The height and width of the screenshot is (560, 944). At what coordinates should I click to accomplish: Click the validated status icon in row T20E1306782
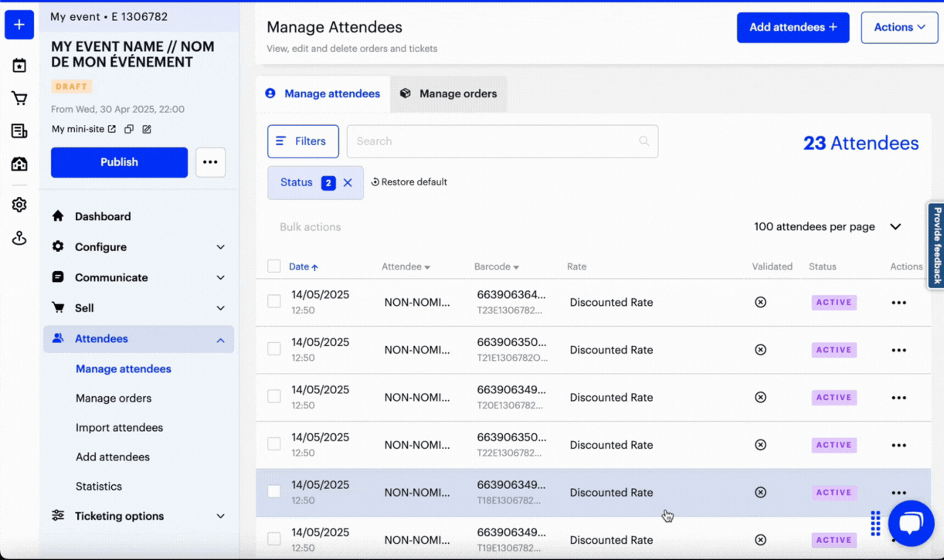click(760, 397)
